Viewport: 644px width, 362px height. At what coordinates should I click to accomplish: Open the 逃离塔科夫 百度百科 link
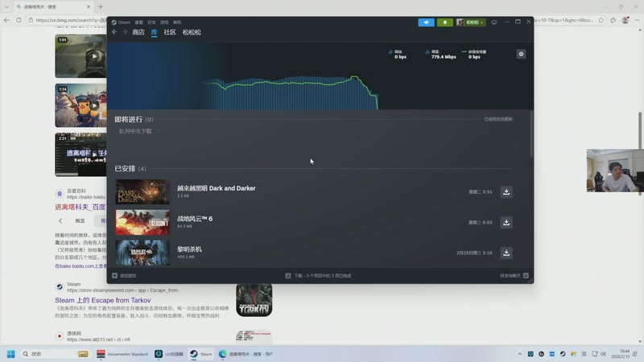coord(80,207)
